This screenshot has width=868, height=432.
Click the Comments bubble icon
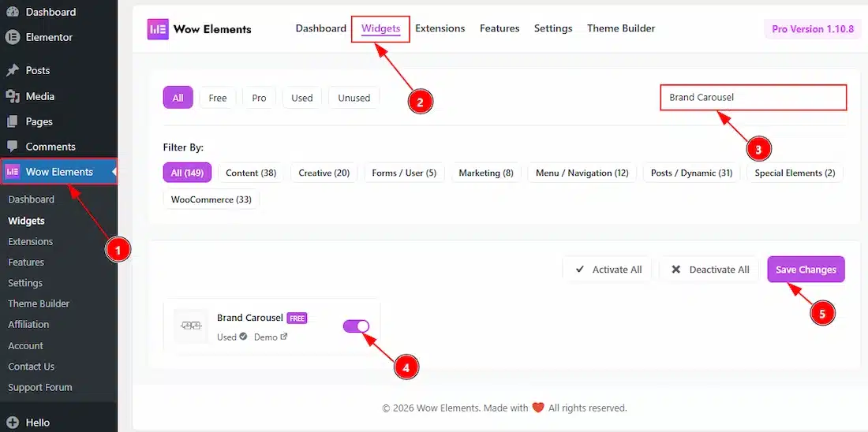click(13, 147)
